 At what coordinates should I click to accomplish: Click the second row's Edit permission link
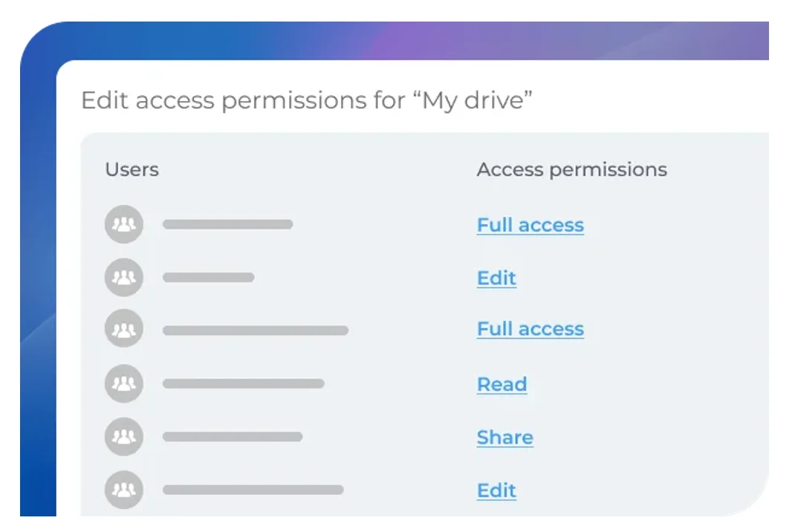pos(496,278)
